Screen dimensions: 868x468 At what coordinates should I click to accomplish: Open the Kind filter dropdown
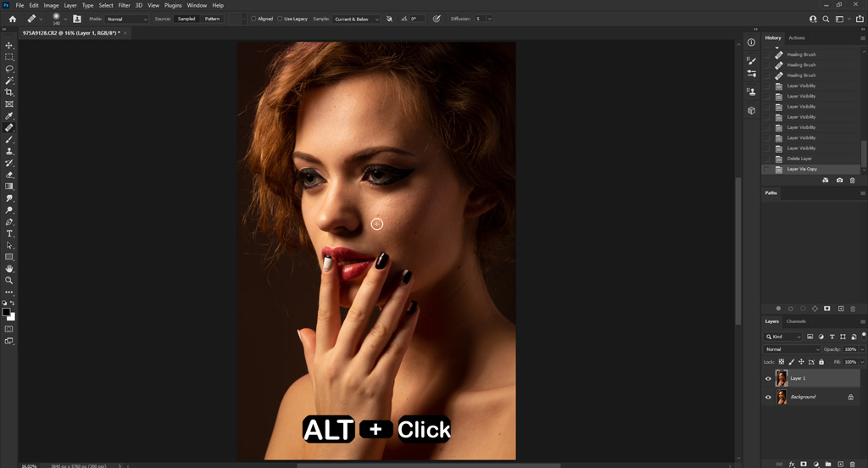pos(783,337)
